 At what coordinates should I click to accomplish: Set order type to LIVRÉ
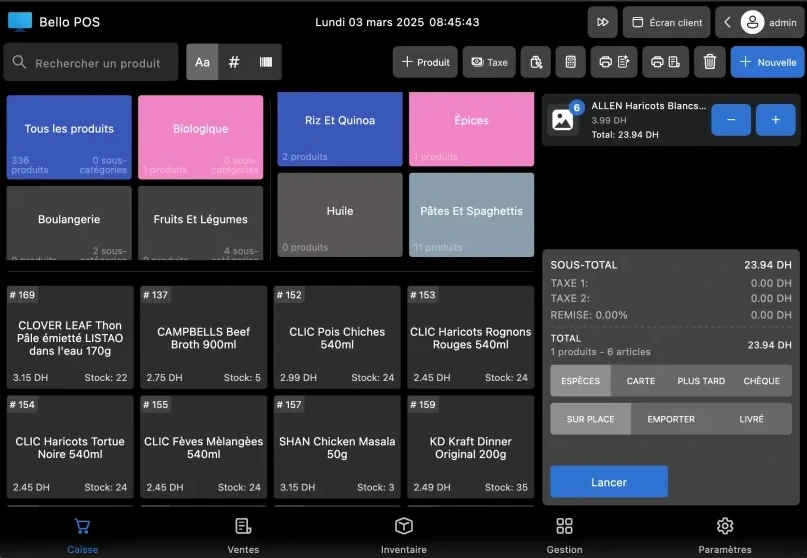(751, 419)
